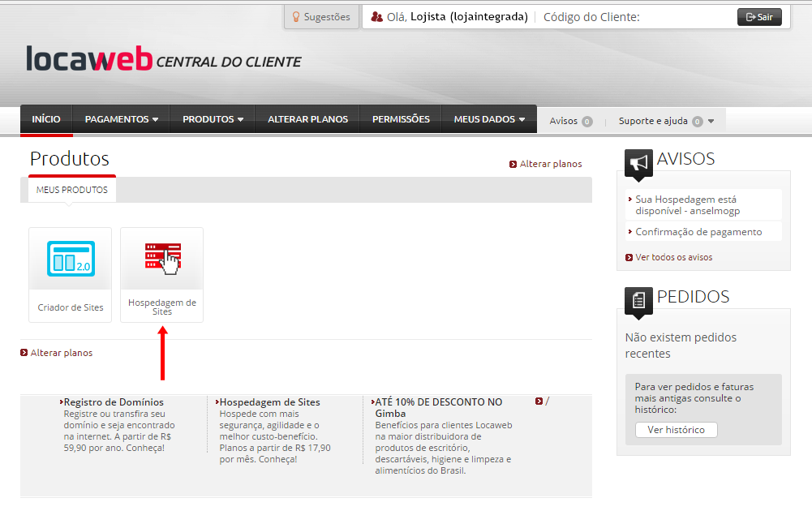The height and width of the screenshot is (511, 812).
Task: Open the Avisos link in the navbar
Action: coord(563,121)
